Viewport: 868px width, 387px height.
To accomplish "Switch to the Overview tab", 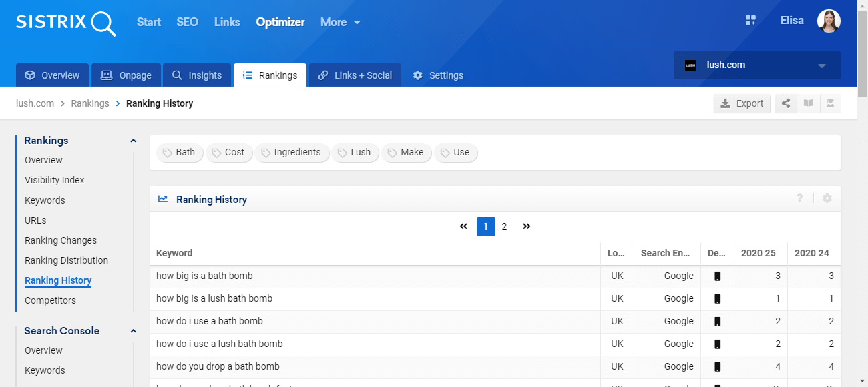I will click(52, 75).
